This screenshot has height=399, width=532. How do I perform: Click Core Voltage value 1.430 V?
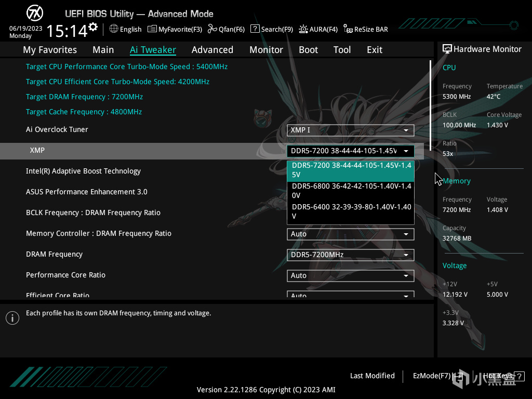click(497, 125)
